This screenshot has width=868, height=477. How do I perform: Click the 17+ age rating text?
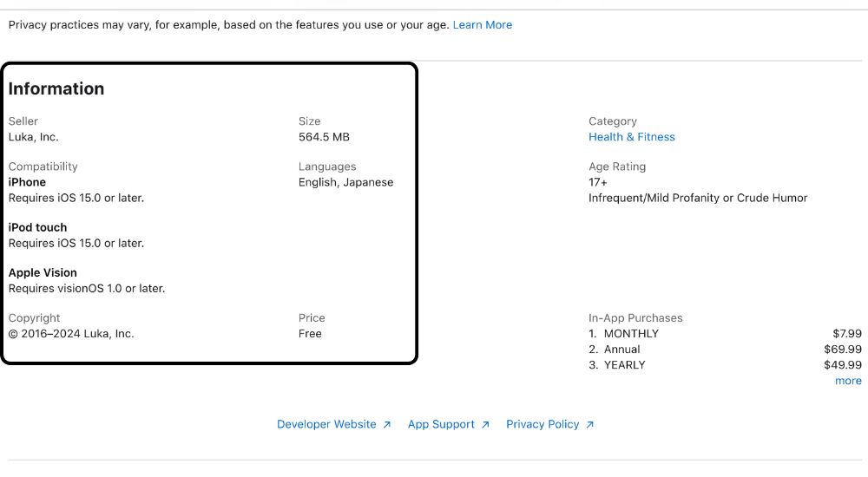coord(598,182)
